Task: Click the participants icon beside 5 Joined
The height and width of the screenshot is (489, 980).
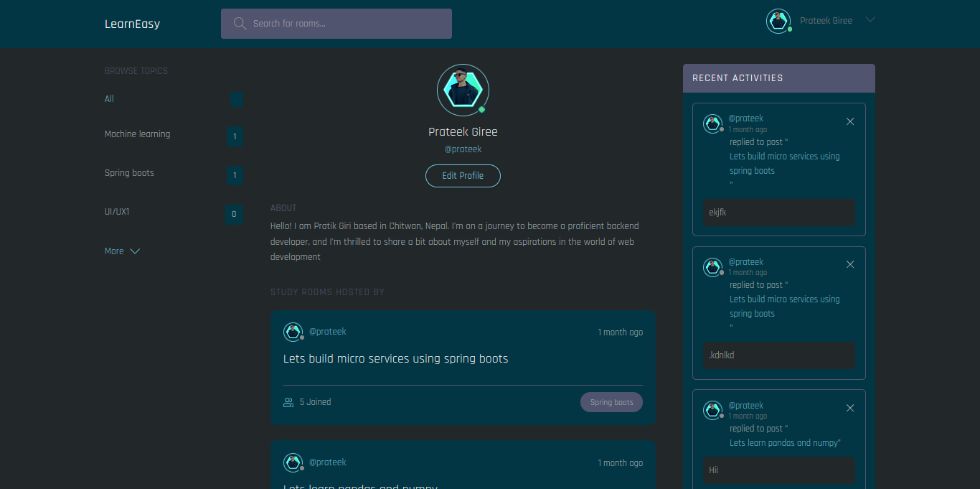Action: click(288, 402)
